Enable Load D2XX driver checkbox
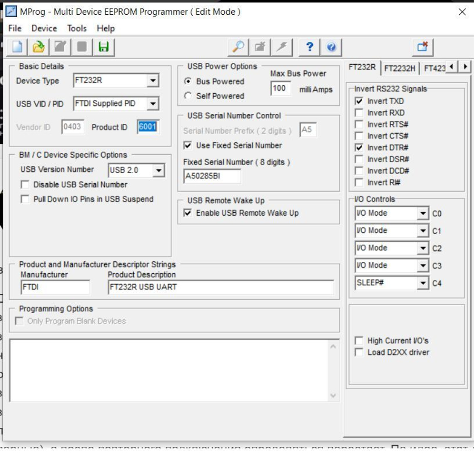The width and height of the screenshot is (476, 476). tap(359, 352)
